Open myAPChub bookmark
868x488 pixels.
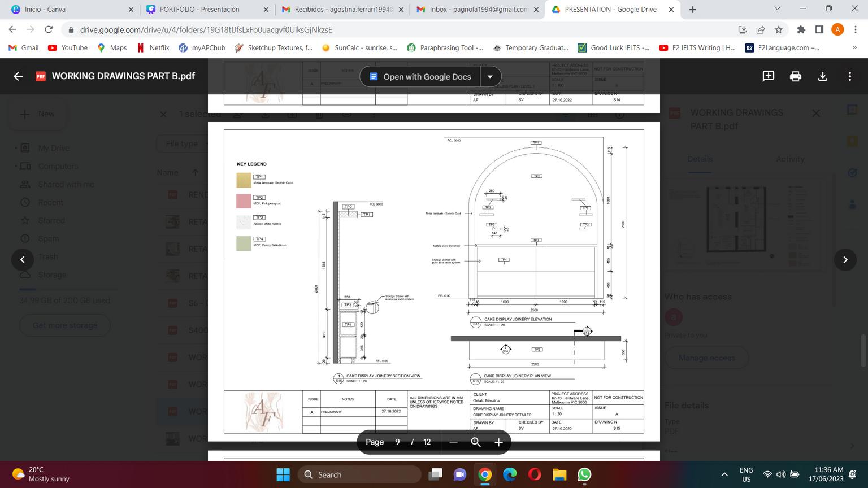point(202,48)
